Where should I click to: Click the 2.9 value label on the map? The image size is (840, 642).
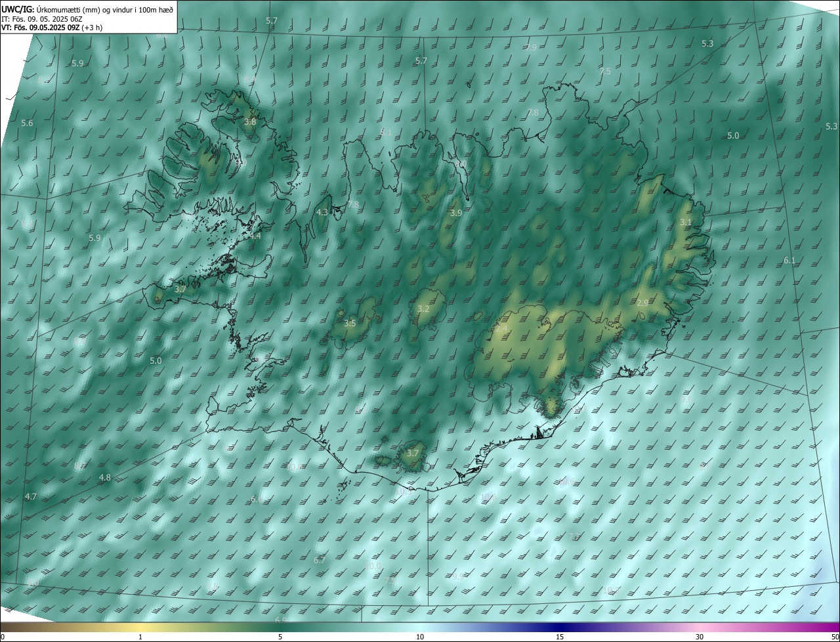coord(642,303)
